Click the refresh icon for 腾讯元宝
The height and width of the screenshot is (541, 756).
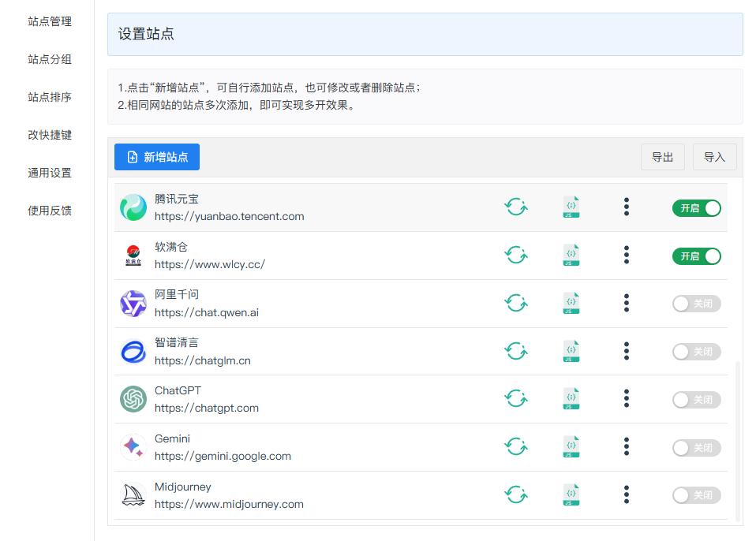[x=516, y=207]
